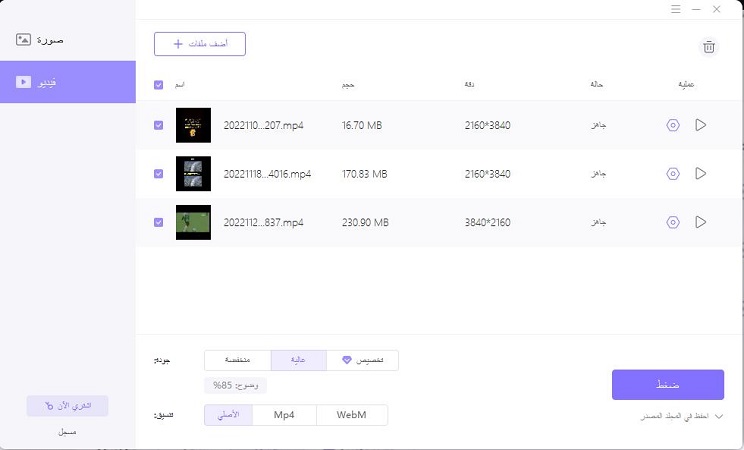The width and height of the screenshot is (744, 450).
Task: Click the trash icon to delete files
Action: click(x=709, y=46)
